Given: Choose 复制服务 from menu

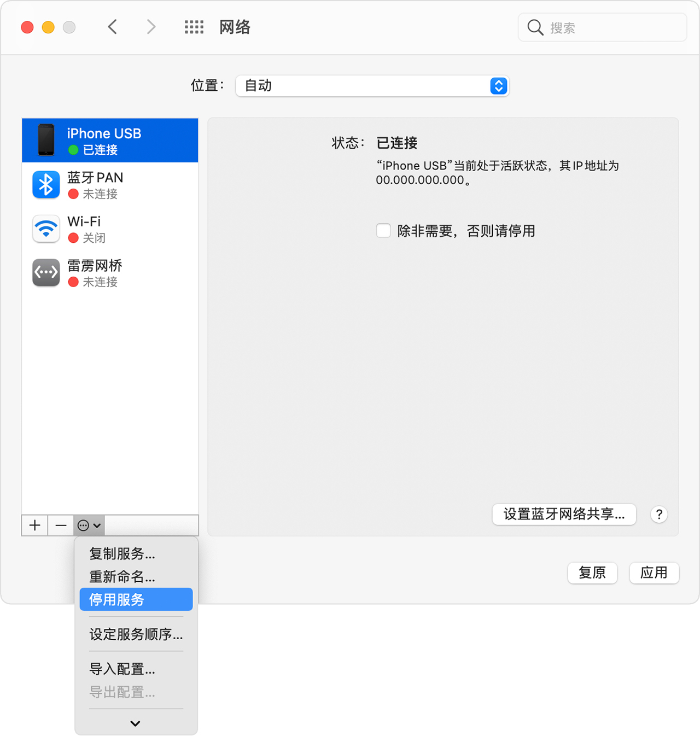Looking at the screenshot, I should coord(136,553).
